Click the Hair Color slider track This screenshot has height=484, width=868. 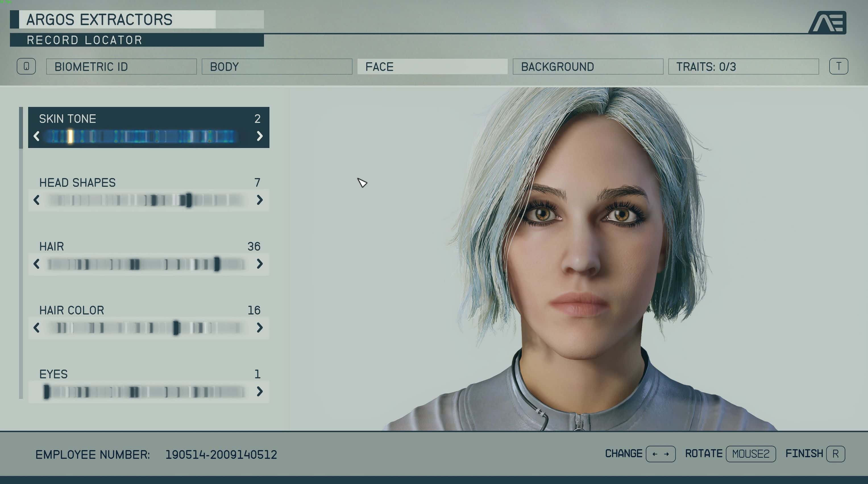[x=145, y=328]
